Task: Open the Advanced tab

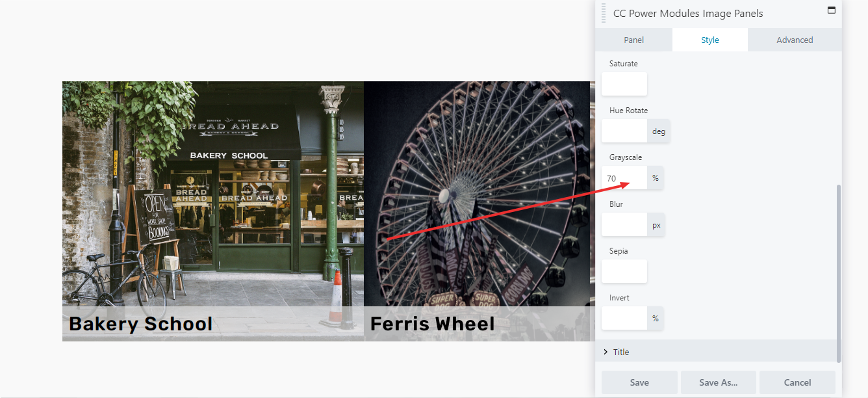Action: (795, 40)
